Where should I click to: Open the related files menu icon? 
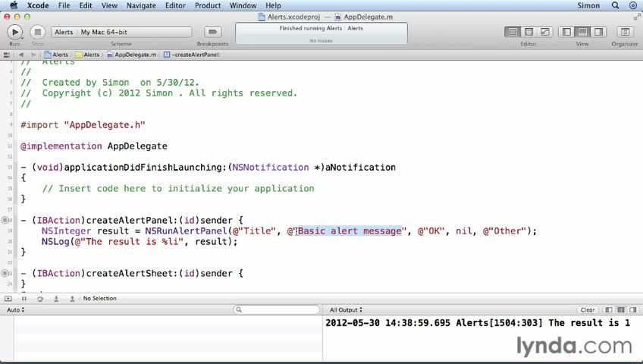tap(7, 55)
